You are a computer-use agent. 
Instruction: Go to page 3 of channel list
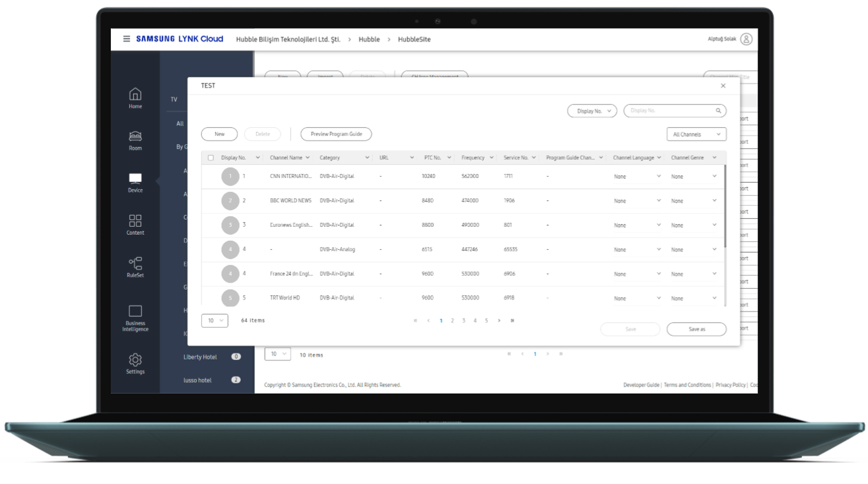pyautogui.click(x=463, y=320)
